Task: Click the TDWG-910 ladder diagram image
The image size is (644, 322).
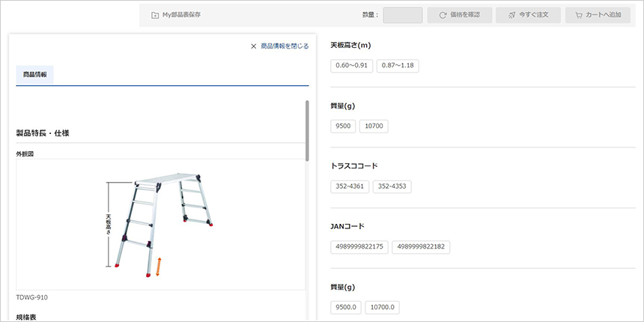Action: click(x=160, y=225)
